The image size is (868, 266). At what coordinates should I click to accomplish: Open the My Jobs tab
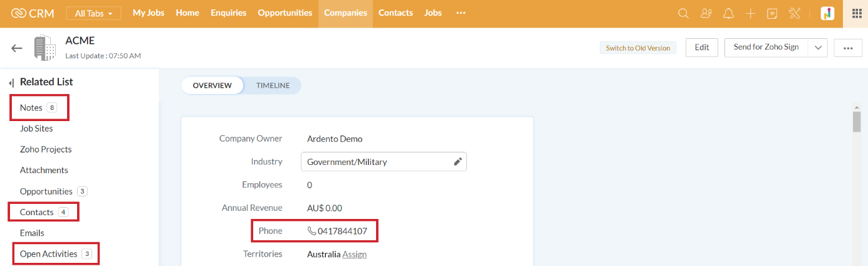[x=149, y=13]
